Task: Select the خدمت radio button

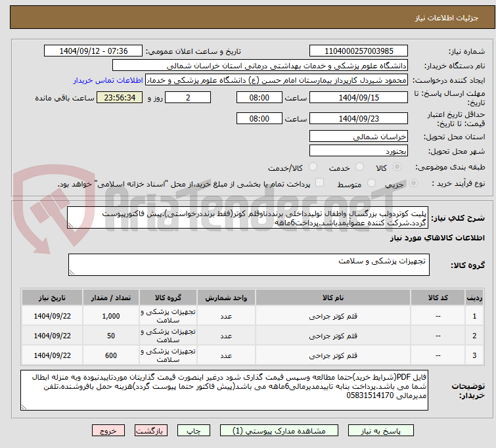Action: pos(359,167)
